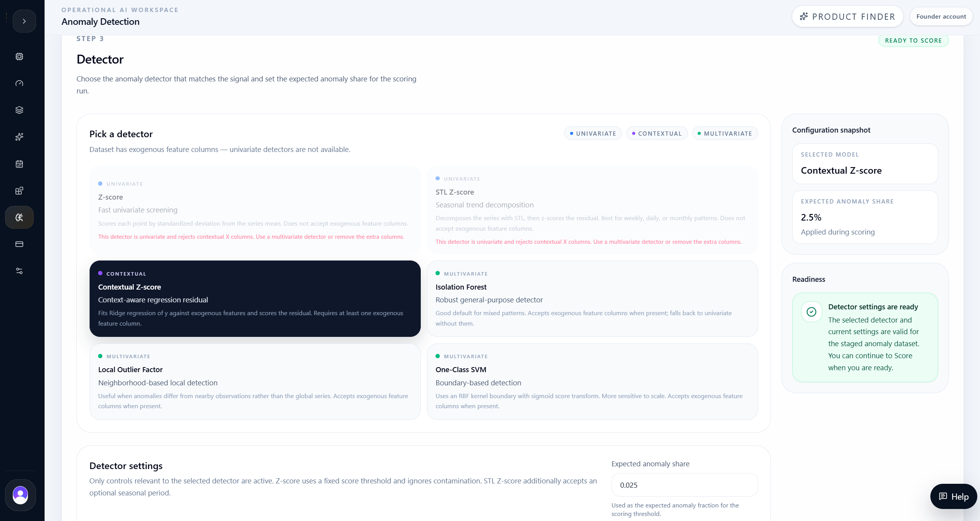Filter by the Univariate legend chip
The height and width of the screenshot is (521, 980).
593,133
